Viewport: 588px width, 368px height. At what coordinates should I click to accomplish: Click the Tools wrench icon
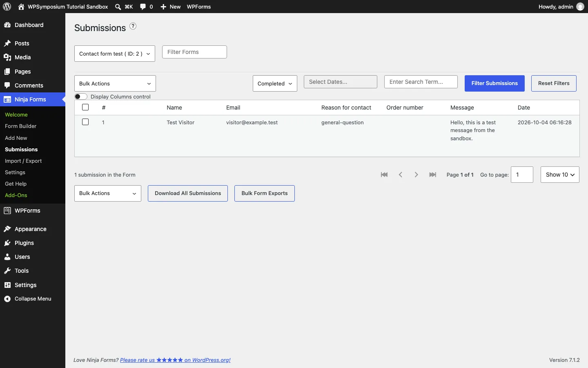(x=7, y=271)
